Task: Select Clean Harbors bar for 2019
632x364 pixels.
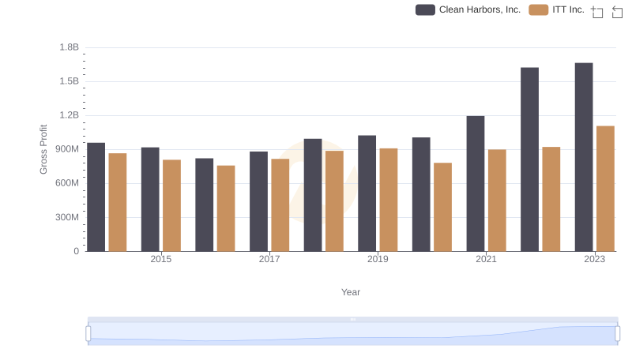Action: [x=367, y=193]
